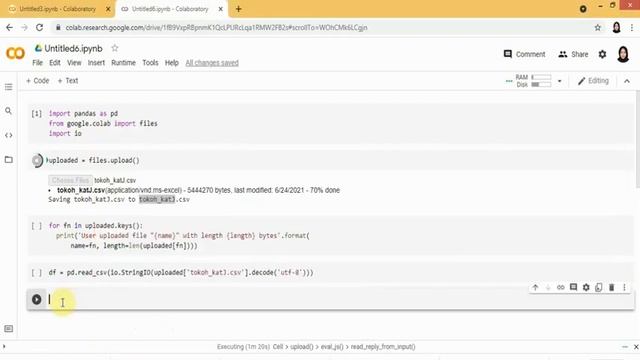
Task: Copy link to cell icon
Action: pyautogui.click(x=560, y=287)
